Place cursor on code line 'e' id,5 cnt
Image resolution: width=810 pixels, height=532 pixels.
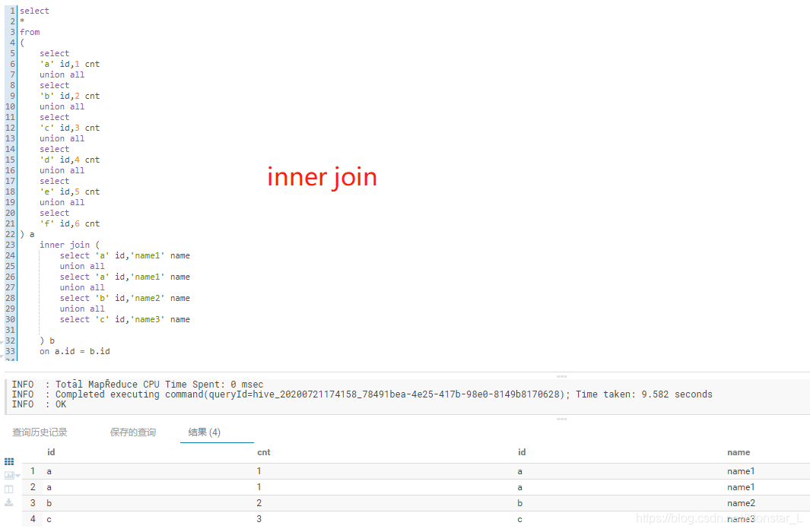click(x=70, y=192)
